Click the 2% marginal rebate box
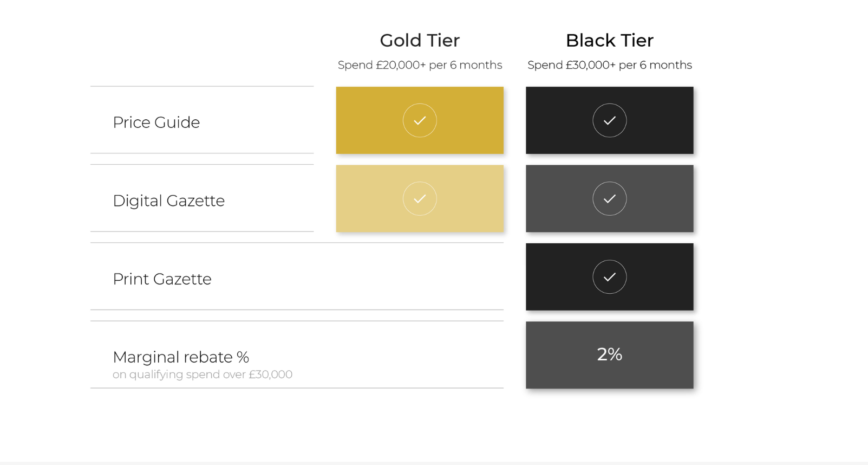Image resolution: width=868 pixels, height=465 pixels. pyautogui.click(x=610, y=355)
